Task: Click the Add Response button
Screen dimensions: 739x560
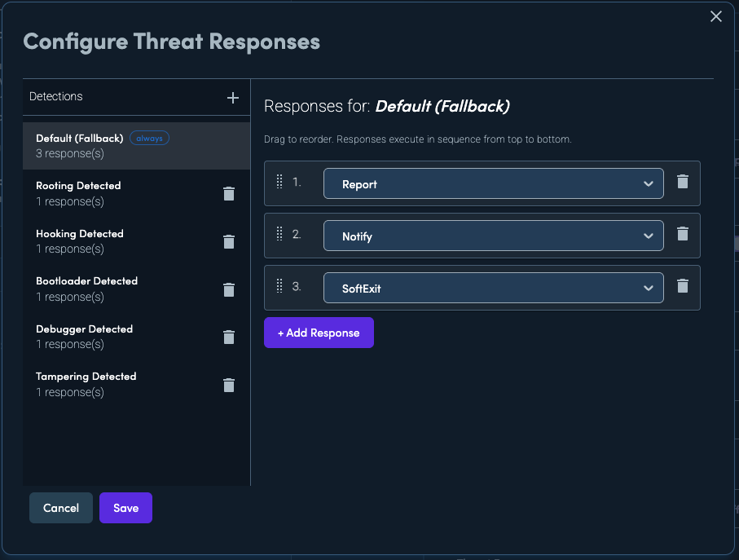Action: coord(319,333)
